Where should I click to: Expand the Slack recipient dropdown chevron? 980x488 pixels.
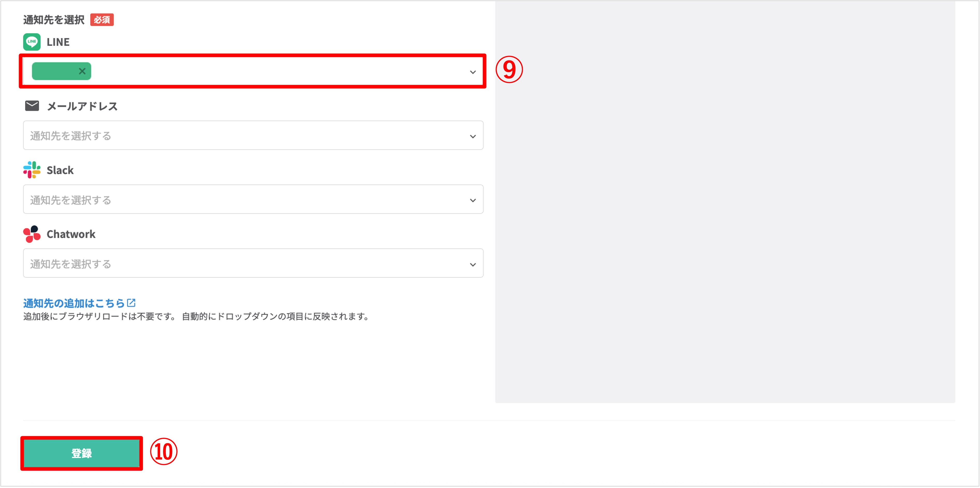click(473, 200)
